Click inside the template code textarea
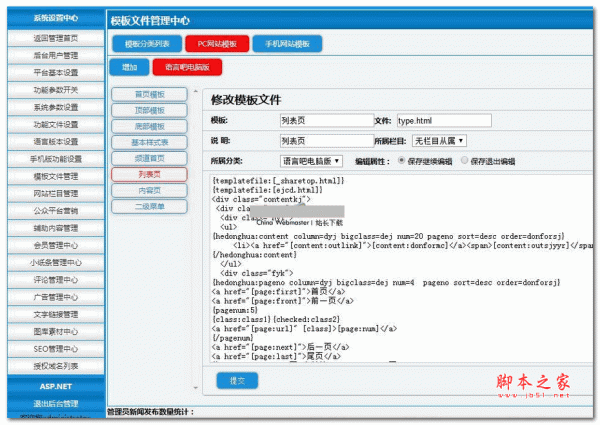The height and width of the screenshot is (425, 600). (x=401, y=268)
